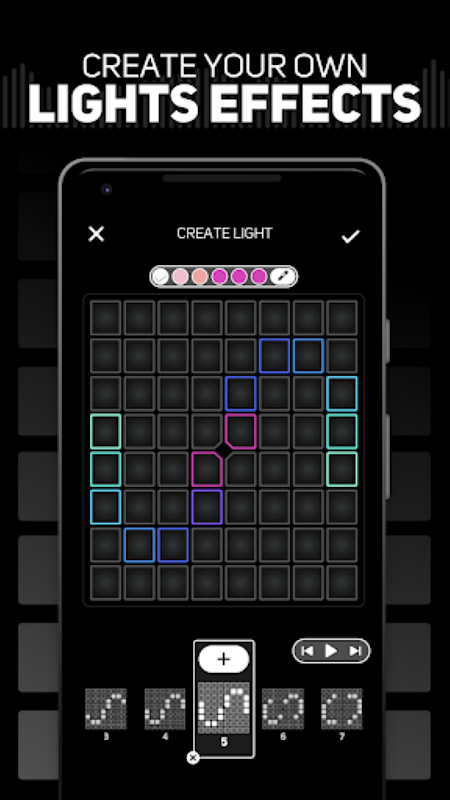Toggle the upper magenta-outlined pad

[240, 431]
